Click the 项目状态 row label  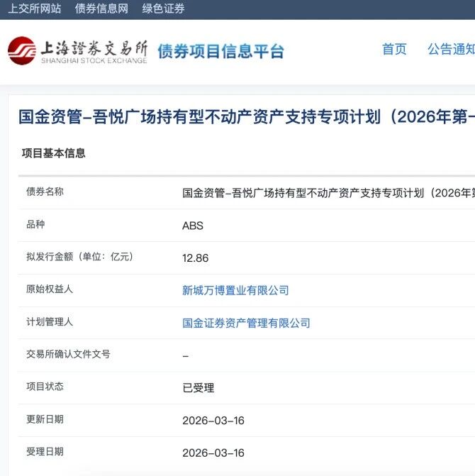[x=45, y=387]
